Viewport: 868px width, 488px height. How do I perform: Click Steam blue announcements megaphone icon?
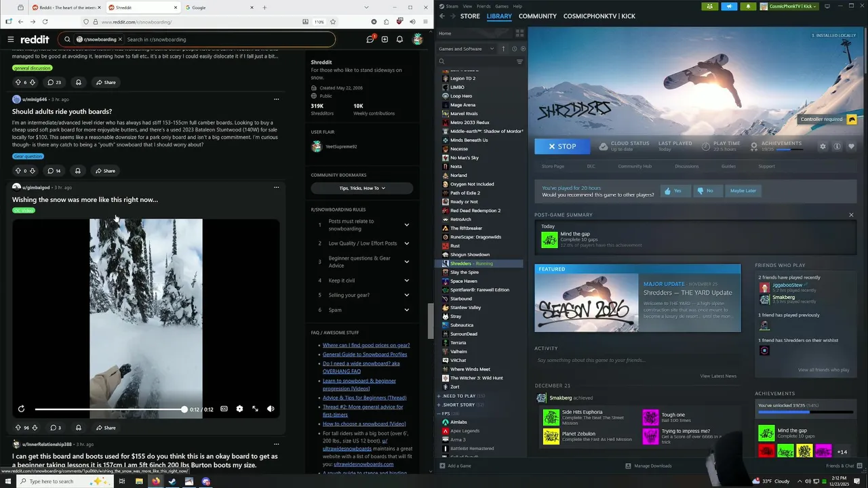click(x=729, y=6)
